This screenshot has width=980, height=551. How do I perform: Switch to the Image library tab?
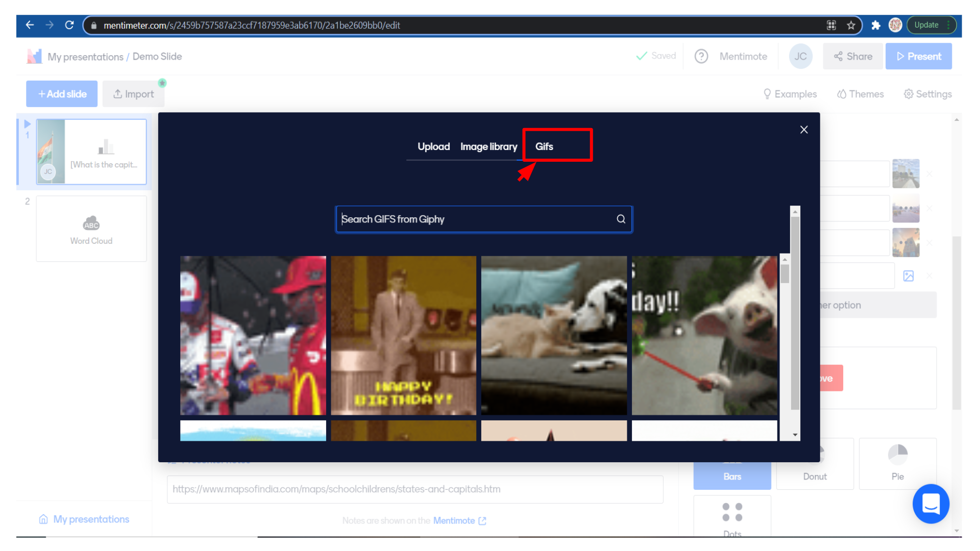click(x=488, y=146)
